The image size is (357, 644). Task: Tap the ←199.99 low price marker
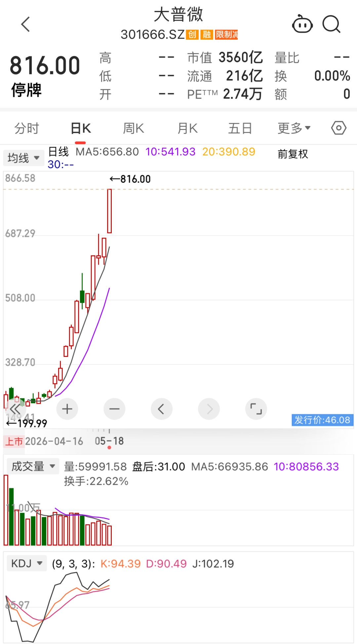point(27,423)
